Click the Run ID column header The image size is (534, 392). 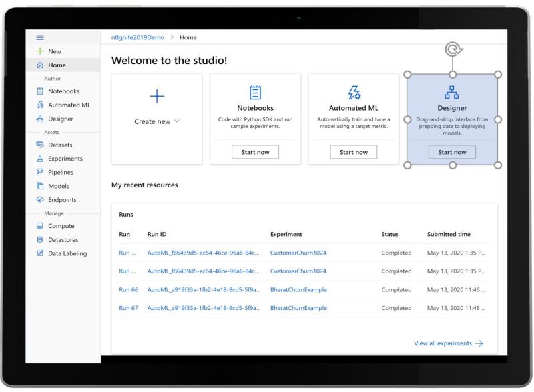click(x=157, y=234)
